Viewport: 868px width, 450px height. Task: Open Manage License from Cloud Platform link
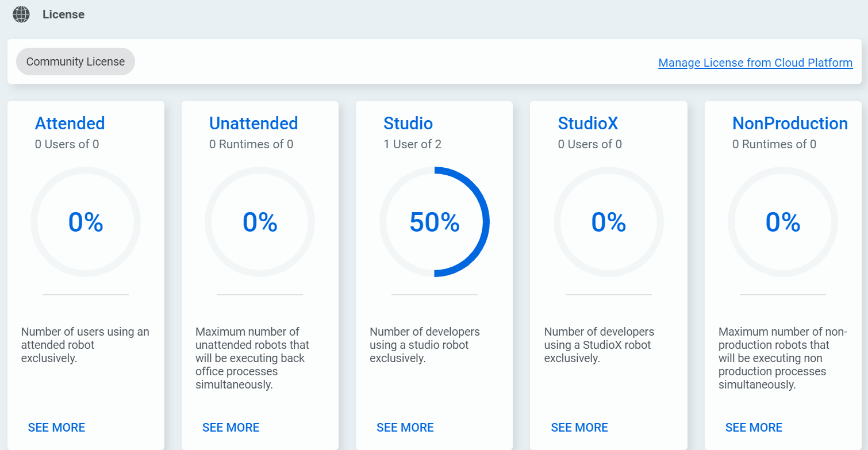[x=755, y=63]
